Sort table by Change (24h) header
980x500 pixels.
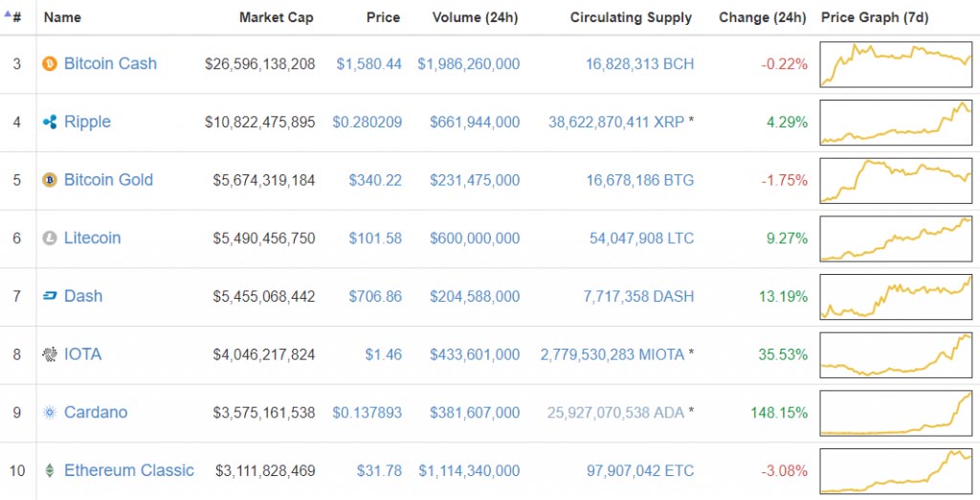(x=763, y=17)
